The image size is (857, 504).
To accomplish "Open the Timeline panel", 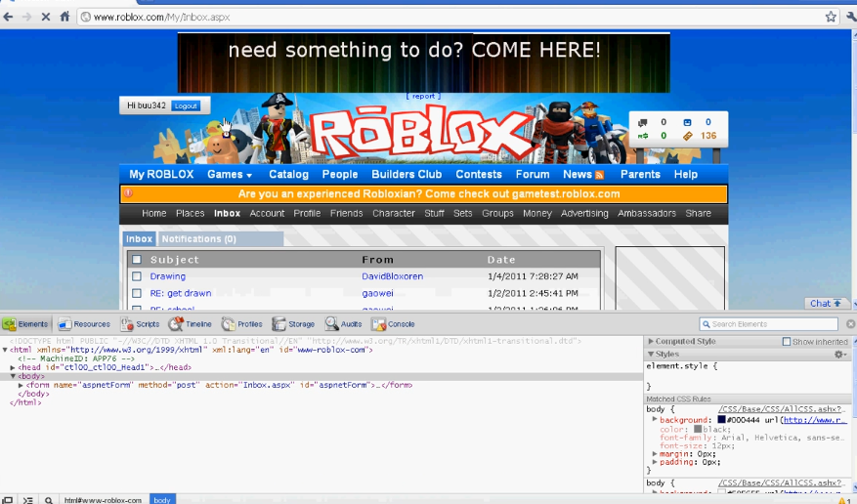I will [x=191, y=324].
